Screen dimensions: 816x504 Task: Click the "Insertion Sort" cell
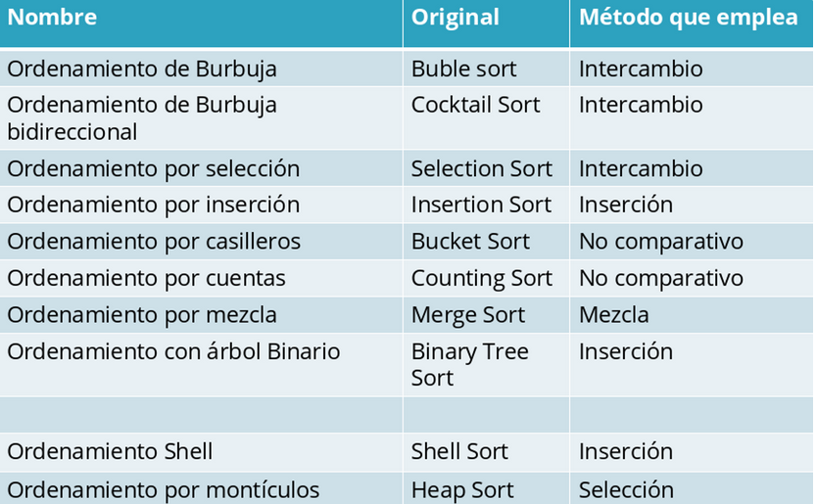(x=481, y=206)
